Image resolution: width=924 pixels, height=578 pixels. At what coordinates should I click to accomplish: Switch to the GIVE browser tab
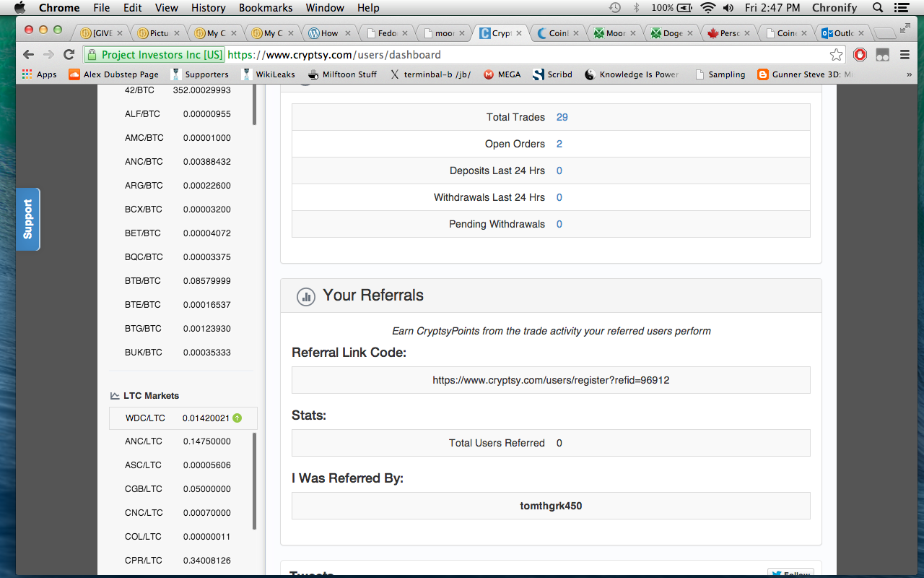tap(101, 33)
